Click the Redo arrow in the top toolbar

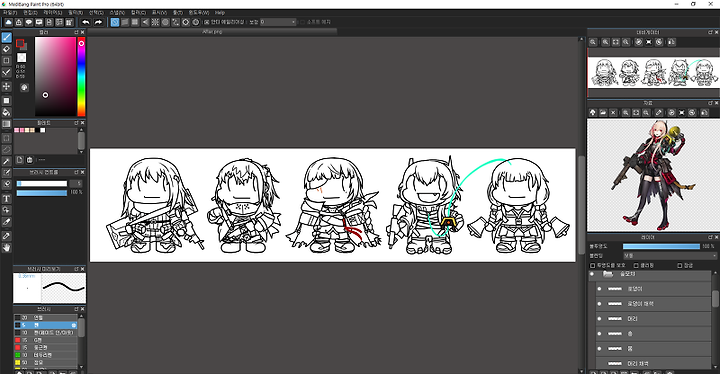coord(98,22)
